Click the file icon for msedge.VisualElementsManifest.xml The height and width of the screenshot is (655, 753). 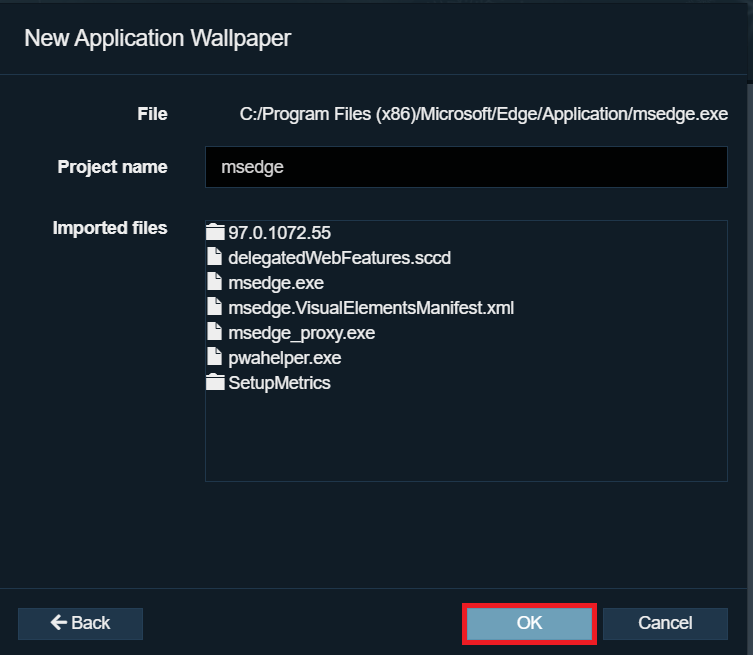click(x=215, y=308)
